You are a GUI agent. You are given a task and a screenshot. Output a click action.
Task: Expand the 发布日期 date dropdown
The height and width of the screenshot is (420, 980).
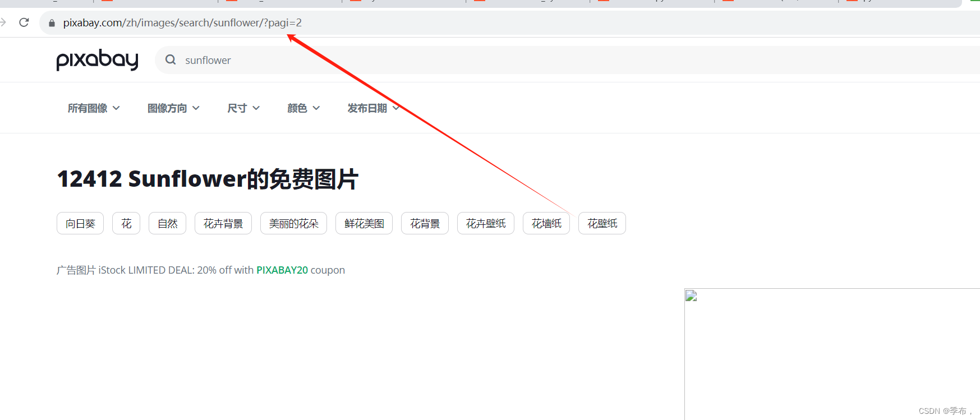click(374, 108)
